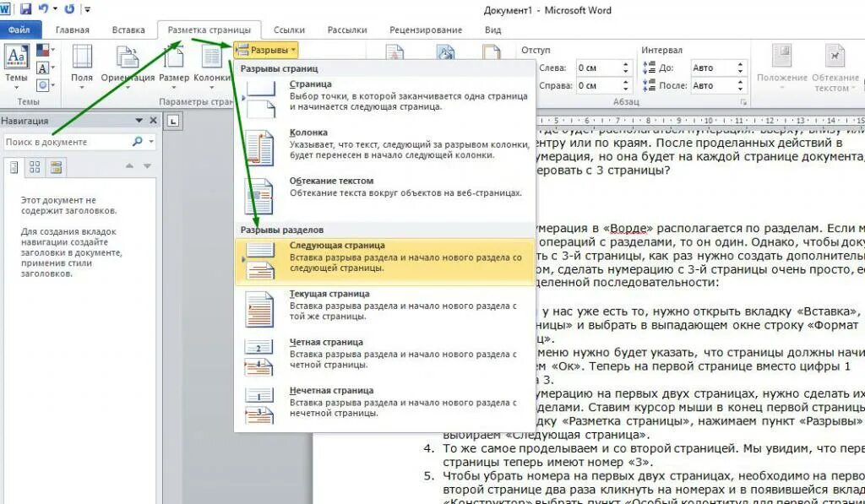This screenshot has height=504, width=865.
Task: Click the previous result up arrow
Action: click(x=129, y=166)
